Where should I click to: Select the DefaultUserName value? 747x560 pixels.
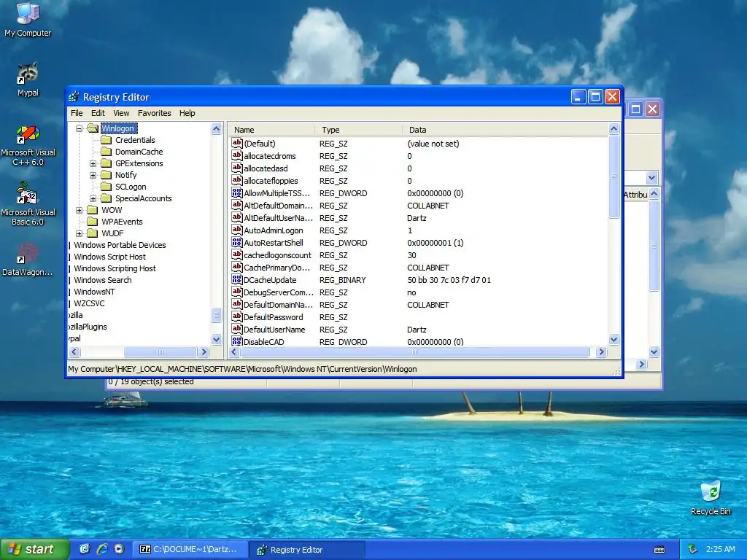[x=274, y=330]
